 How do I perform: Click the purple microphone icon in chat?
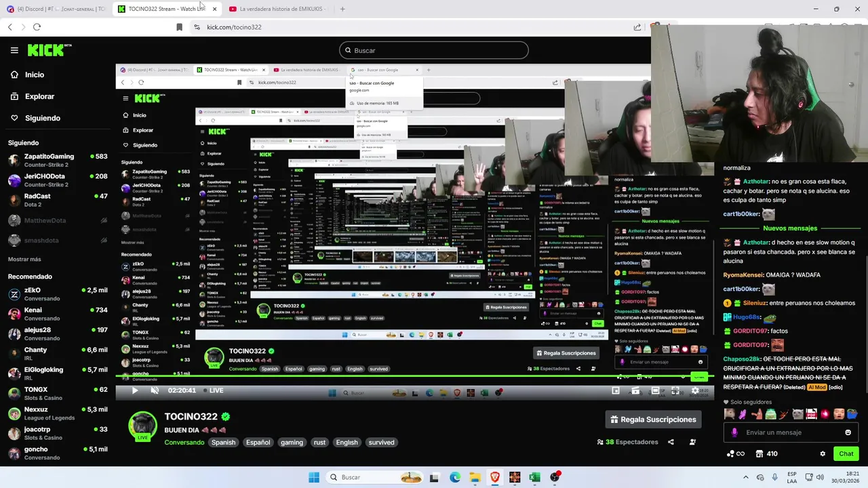pyautogui.click(x=734, y=432)
